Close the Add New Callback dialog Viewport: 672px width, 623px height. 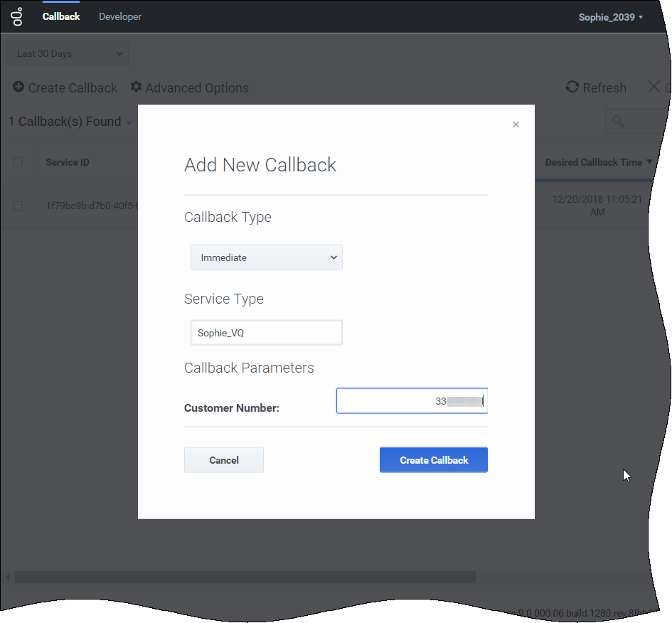516,124
